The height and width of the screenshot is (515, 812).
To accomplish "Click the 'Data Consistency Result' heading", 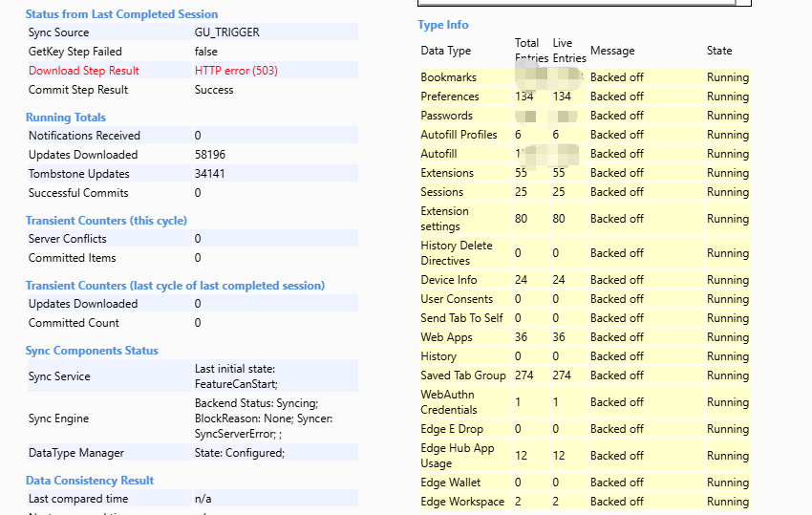I will [x=90, y=481].
